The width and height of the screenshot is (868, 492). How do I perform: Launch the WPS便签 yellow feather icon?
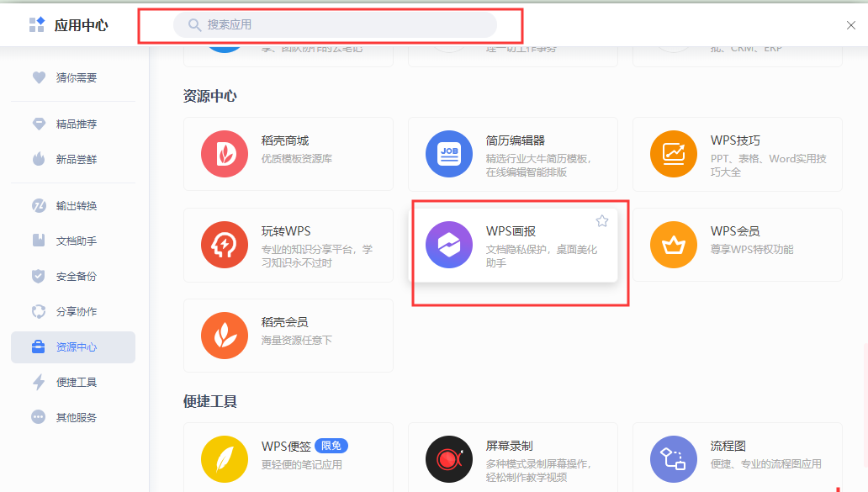tap(225, 459)
